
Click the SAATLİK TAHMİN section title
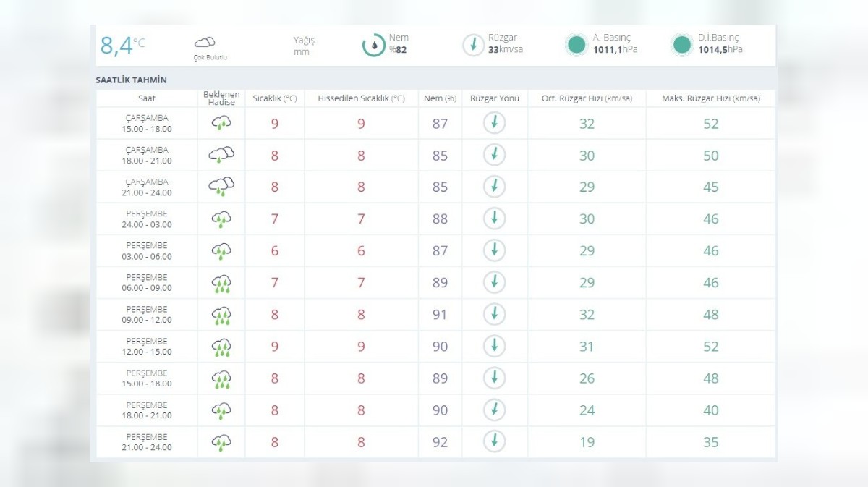[131, 80]
